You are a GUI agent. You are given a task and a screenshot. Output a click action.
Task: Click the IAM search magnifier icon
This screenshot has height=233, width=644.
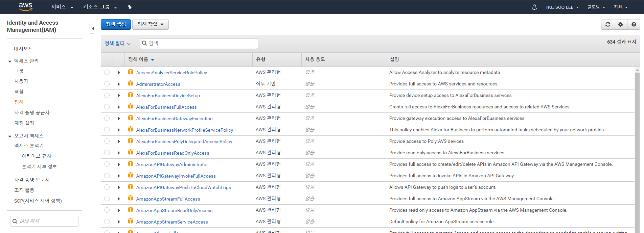click(x=15, y=221)
